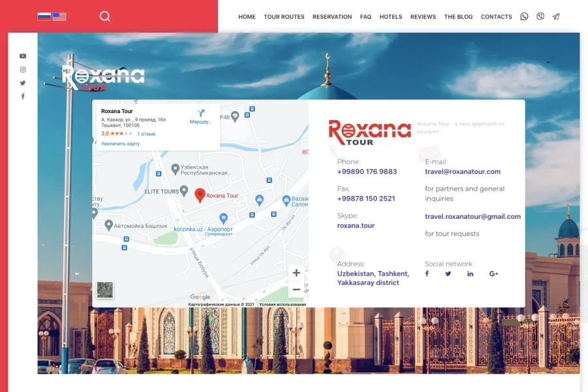This screenshot has height=392, width=588.
Task: Click the Узбекская Республиканская map marker
Action: click(175, 169)
